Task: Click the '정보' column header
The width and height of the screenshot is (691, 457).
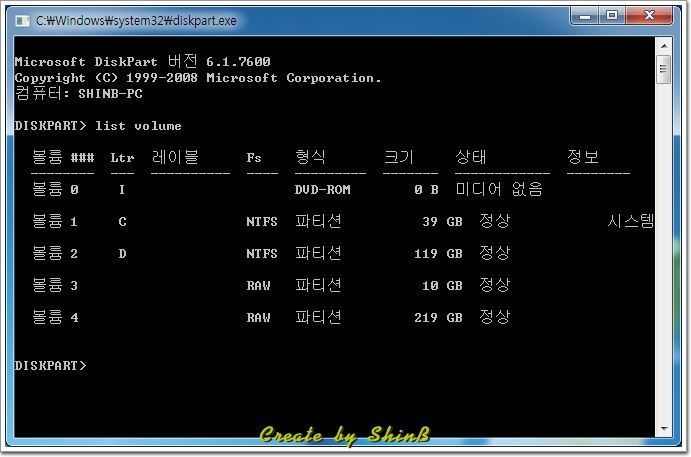Action: [x=582, y=157]
